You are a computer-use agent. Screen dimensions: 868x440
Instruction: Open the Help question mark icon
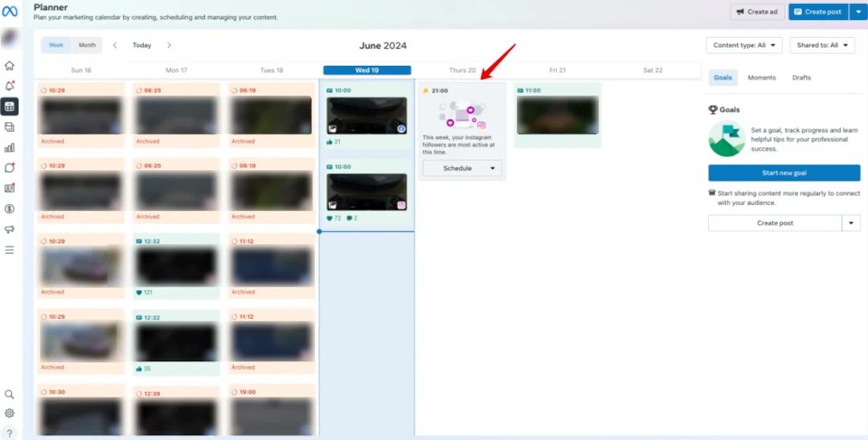point(10,433)
